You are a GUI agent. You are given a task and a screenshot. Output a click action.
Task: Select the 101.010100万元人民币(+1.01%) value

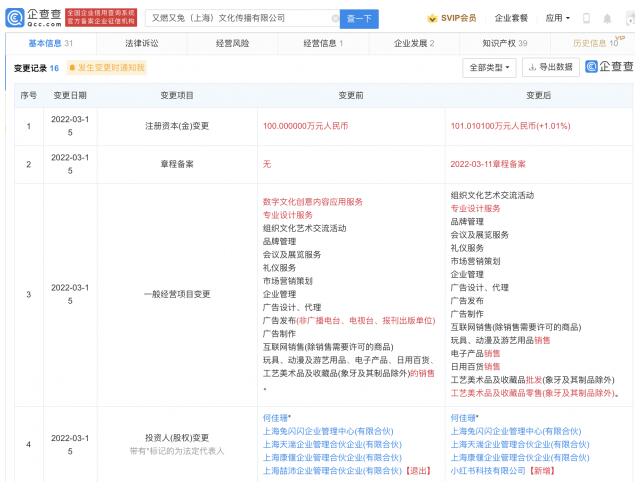point(511,126)
